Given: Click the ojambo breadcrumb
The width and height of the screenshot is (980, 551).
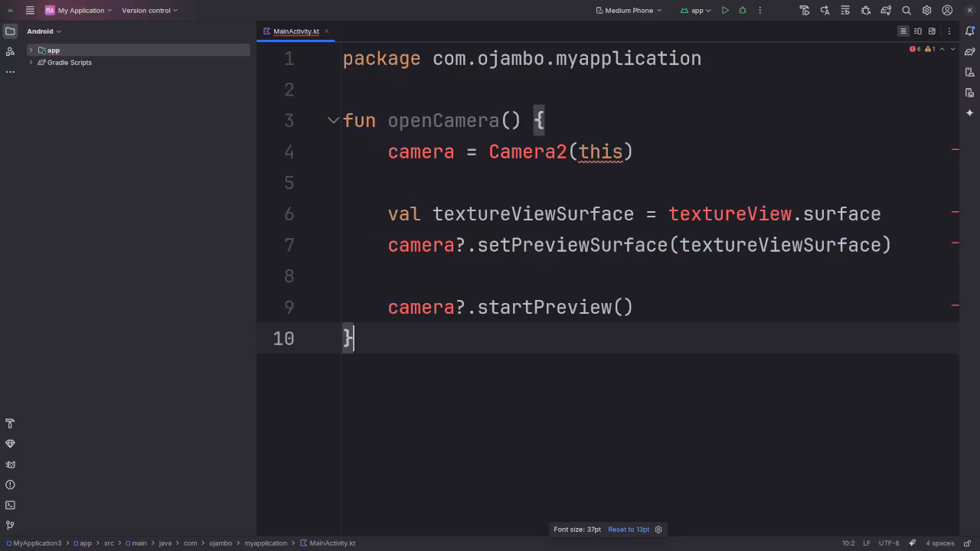Looking at the screenshot, I should point(220,543).
